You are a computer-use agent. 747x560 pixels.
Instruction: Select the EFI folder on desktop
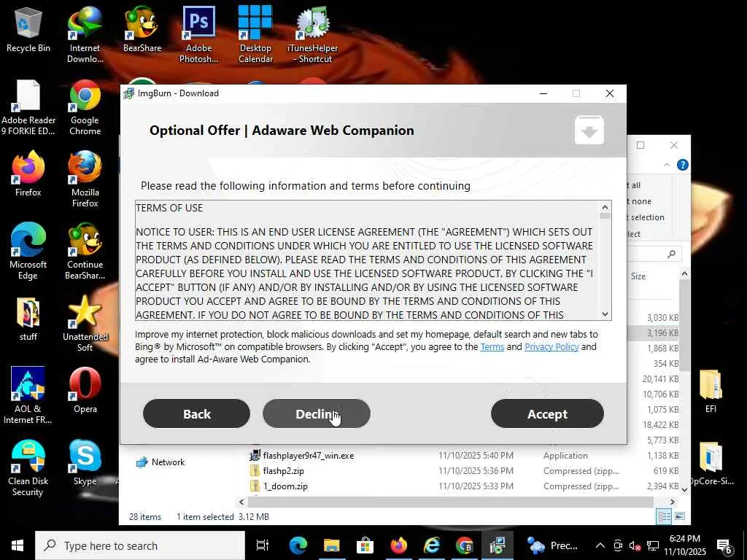[x=711, y=391]
